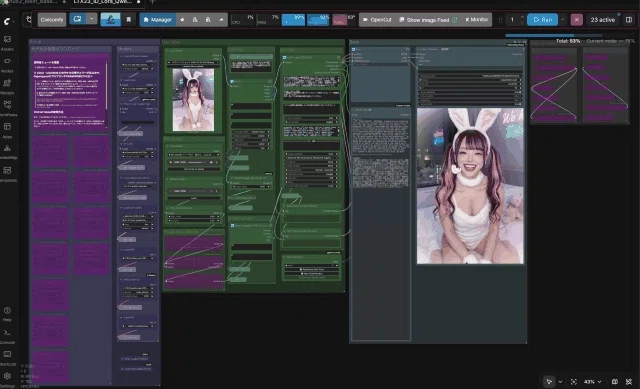Add a new workflow tab with plus

tap(153, 2)
